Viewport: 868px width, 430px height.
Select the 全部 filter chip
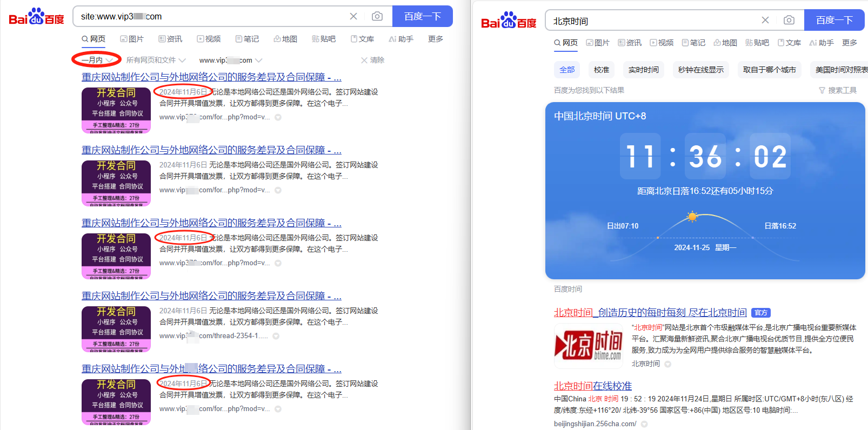point(567,70)
